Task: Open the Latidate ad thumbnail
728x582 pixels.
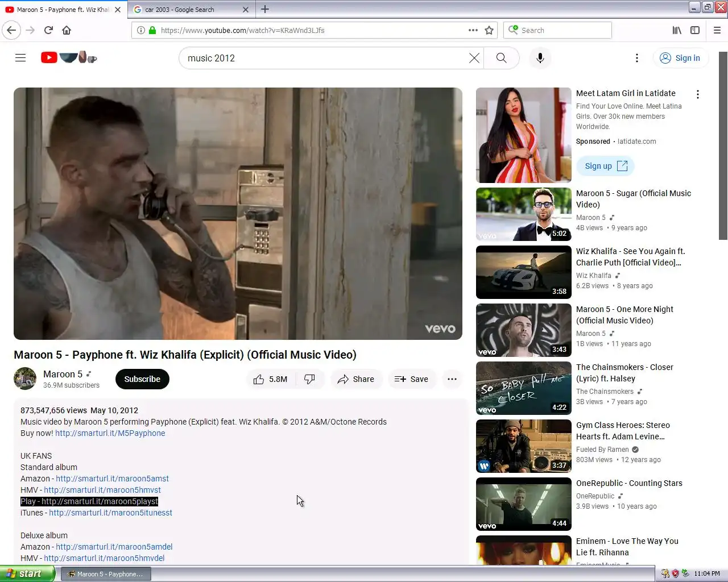Action: [524, 135]
